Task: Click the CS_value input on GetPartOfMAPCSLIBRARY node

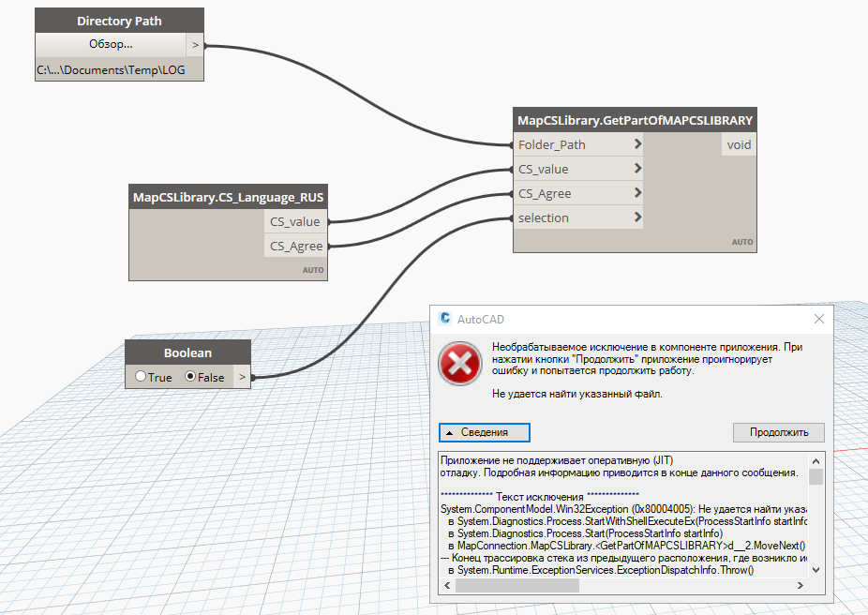Action: pos(578,169)
